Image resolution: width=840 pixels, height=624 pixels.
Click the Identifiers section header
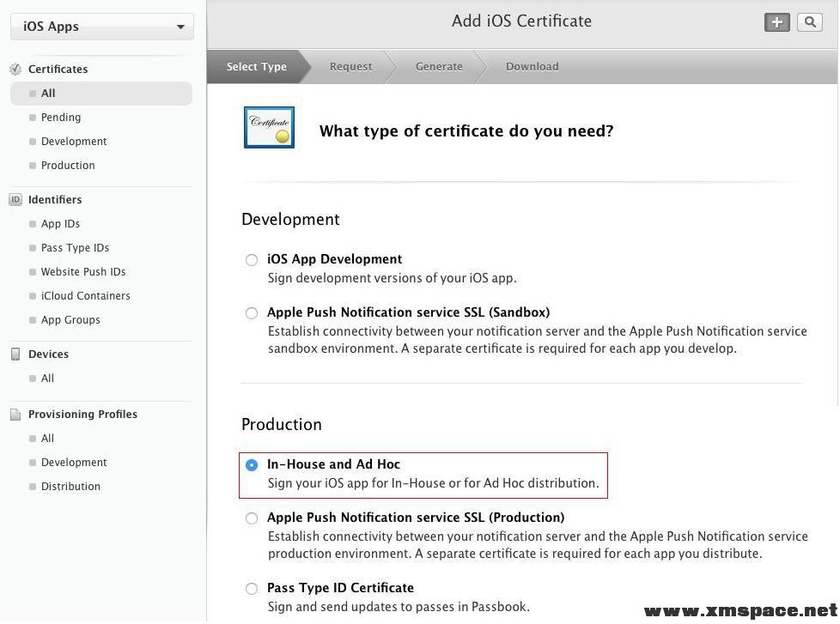55,200
